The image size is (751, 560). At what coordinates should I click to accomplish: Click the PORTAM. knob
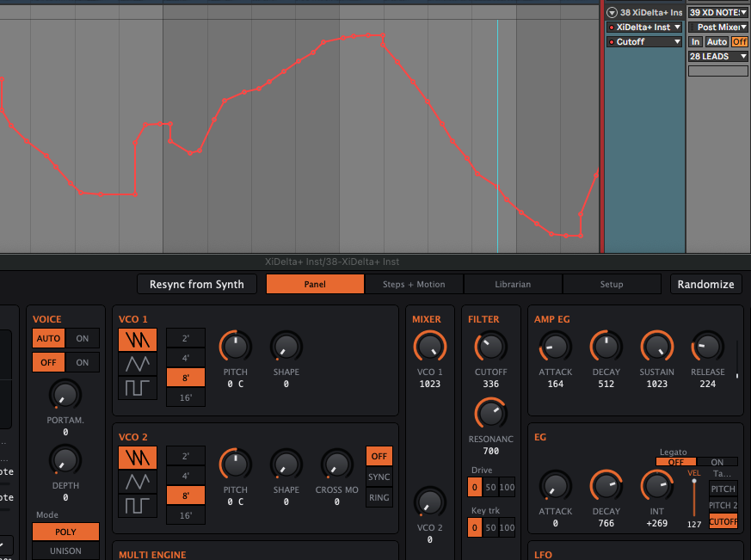click(65, 395)
